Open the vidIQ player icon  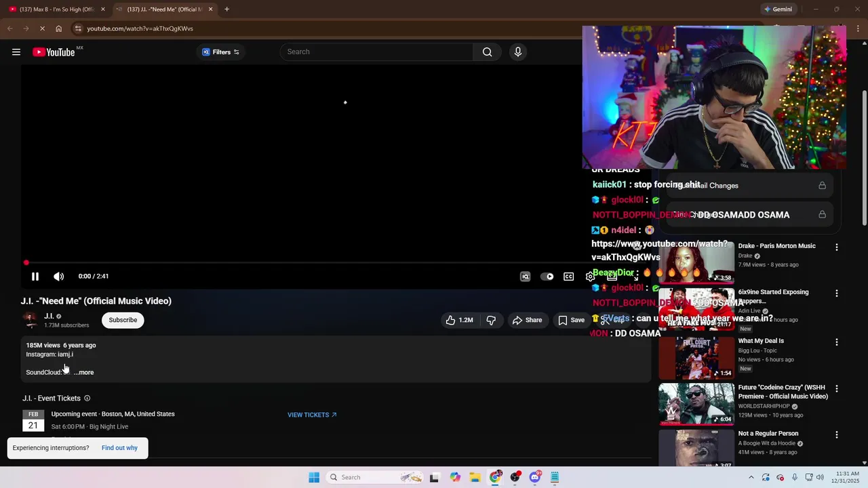pyautogui.click(x=525, y=277)
